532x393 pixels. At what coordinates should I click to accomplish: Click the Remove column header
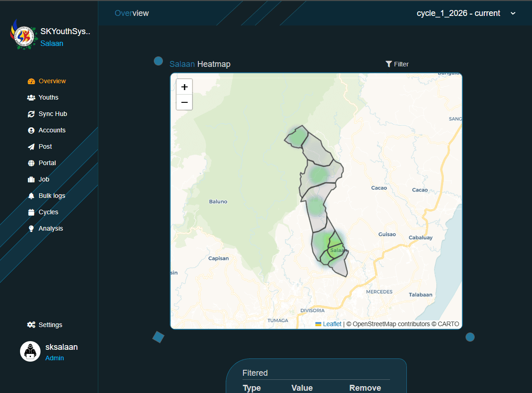pos(365,388)
